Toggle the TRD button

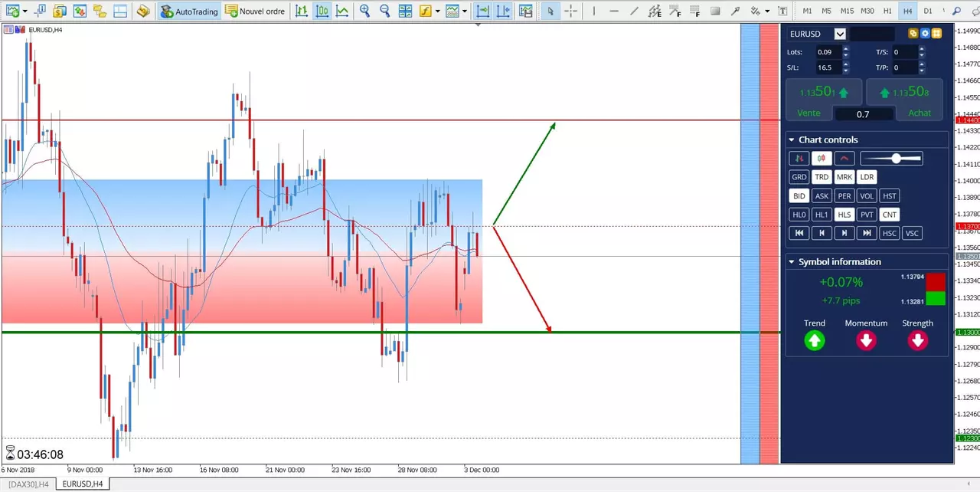tap(822, 177)
